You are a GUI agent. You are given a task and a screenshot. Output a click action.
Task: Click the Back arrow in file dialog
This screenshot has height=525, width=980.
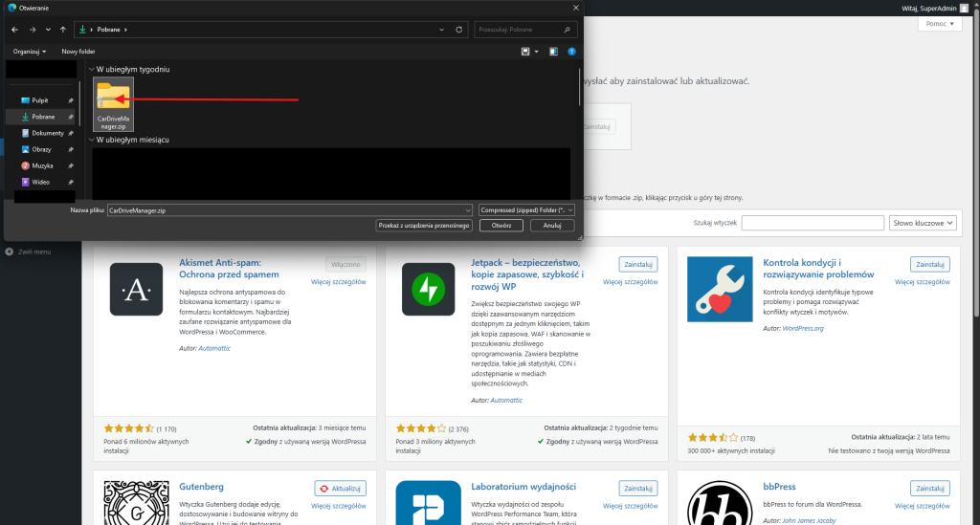14,30
